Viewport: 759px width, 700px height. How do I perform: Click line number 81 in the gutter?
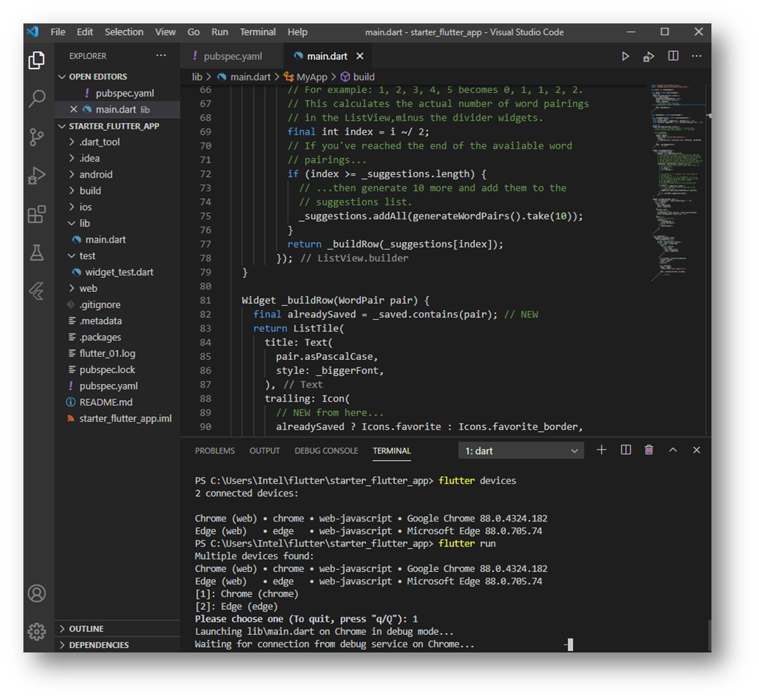pyautogui.click(x=205, y=301)
